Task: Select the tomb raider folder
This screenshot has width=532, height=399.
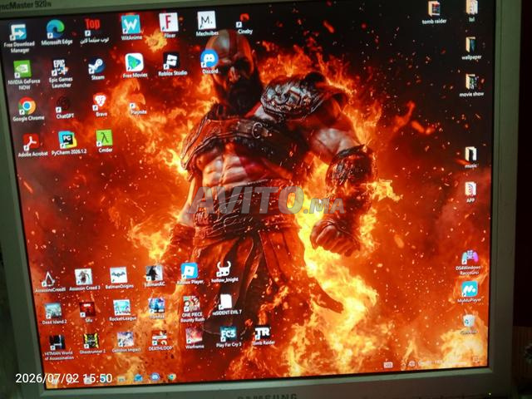Action: (x=434, y=9)
